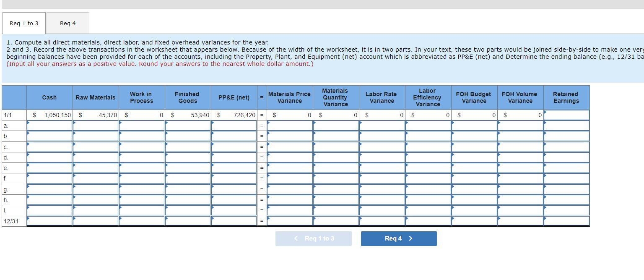Click the Materials Price Variance cell in row h
Viewport: 644px width, 280px height.
tap(290, 200)
